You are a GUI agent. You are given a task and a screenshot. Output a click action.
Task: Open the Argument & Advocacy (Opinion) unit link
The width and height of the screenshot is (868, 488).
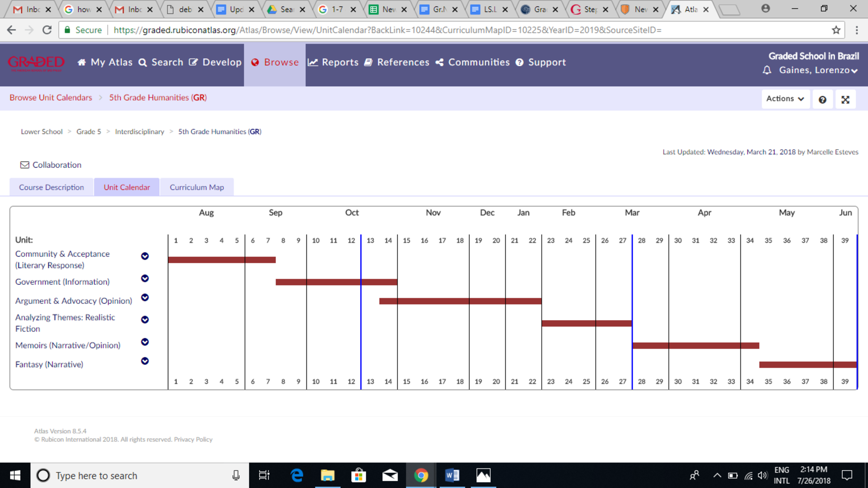click(74, 301)
